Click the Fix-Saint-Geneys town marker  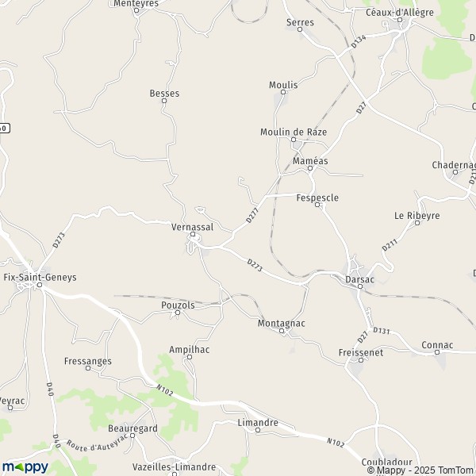(x=39, y=285)
